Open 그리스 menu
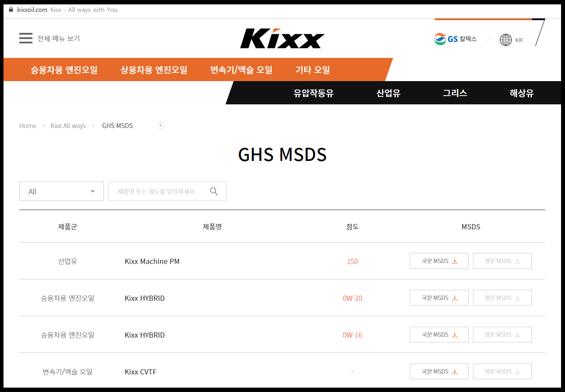This screenshot has width=565, height=392. pos(455,93)
